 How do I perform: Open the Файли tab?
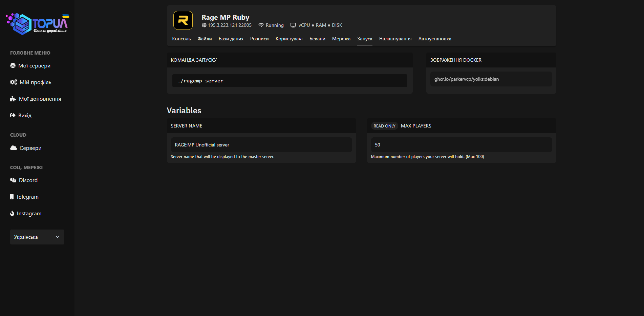[205, 39]
